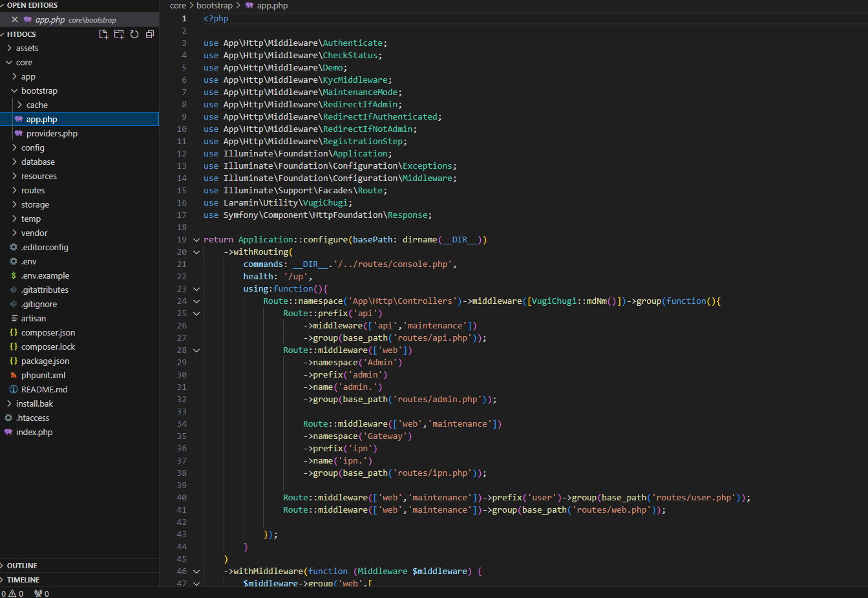Expand the vendor folder
The image size is (868, 598).
[x=14, y=233]
